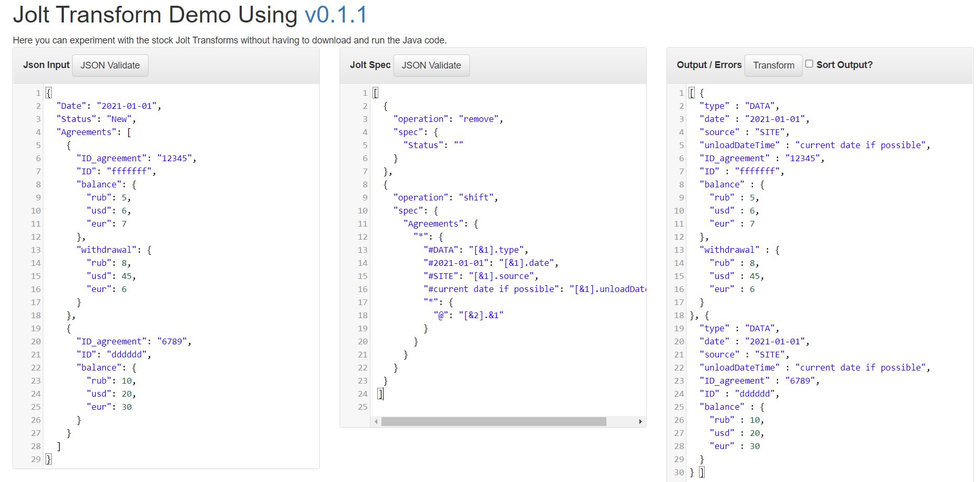Enable the Sort Output? checkbox
Viewport: 980px width, 482px height.
coord(809,64)
